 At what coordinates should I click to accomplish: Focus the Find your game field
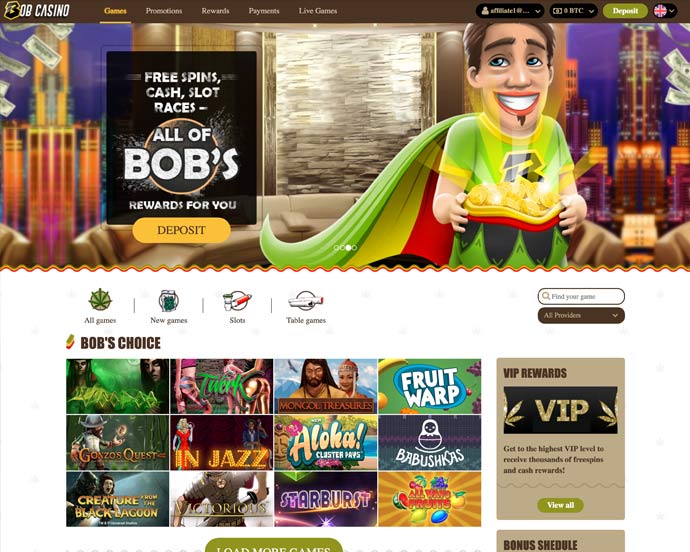[581, 296]
